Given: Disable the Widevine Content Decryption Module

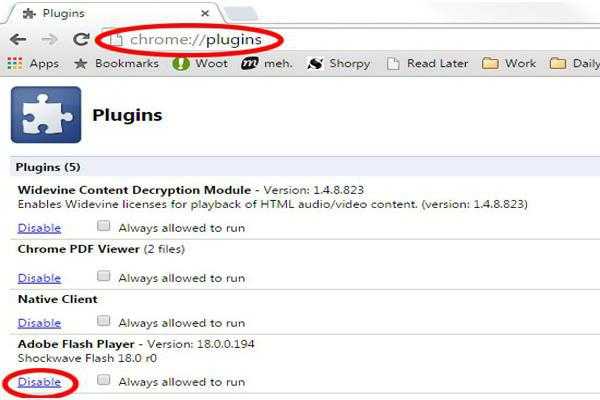Looking at the screenshot, I should [x=39, y=228].
